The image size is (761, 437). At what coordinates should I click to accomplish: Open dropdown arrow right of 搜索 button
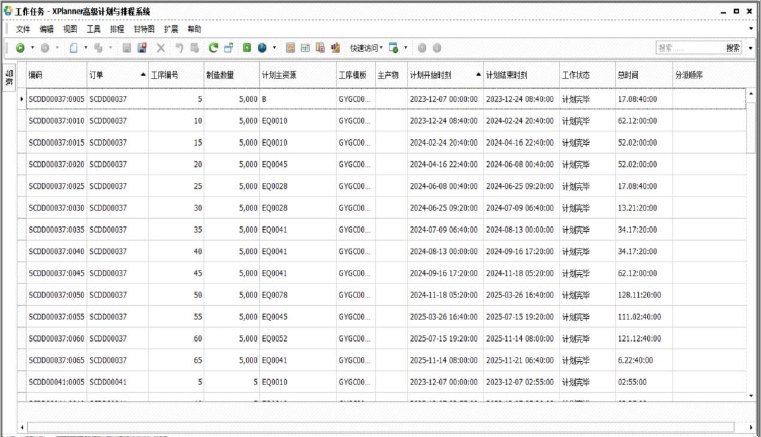[x=750, y=48]
